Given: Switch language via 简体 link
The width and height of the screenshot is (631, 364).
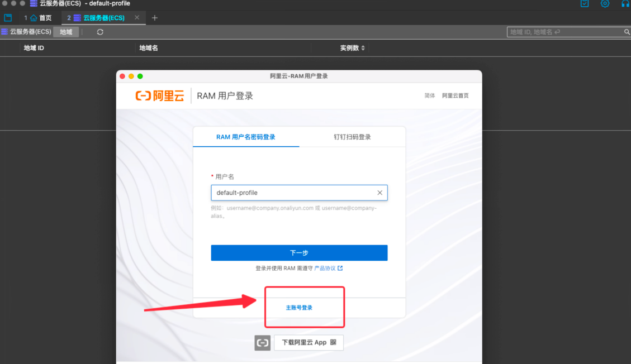Looking at the screenshot, I should [x=429, y=95].
